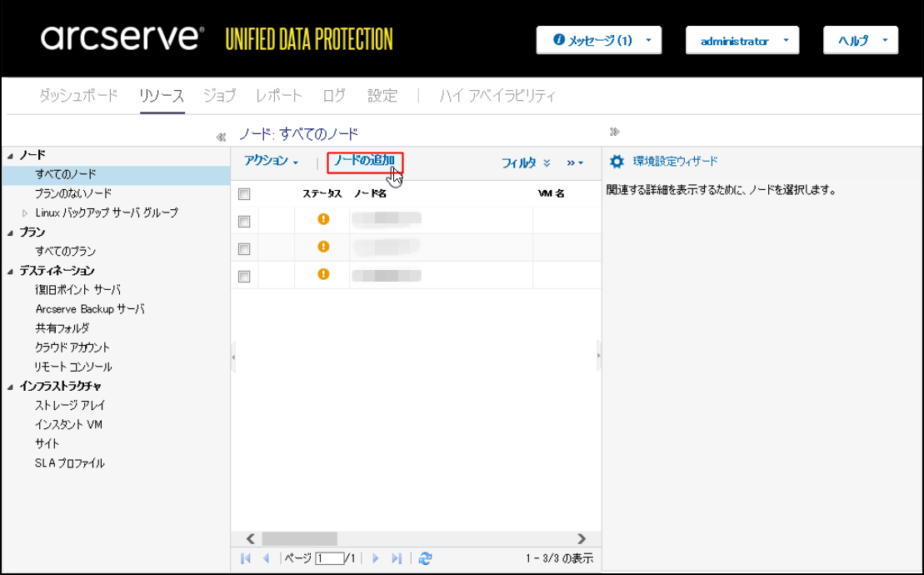This screenshot has width=924, height=575.
Task: Open the アクション dropdown menu
Action: [271, 162]
